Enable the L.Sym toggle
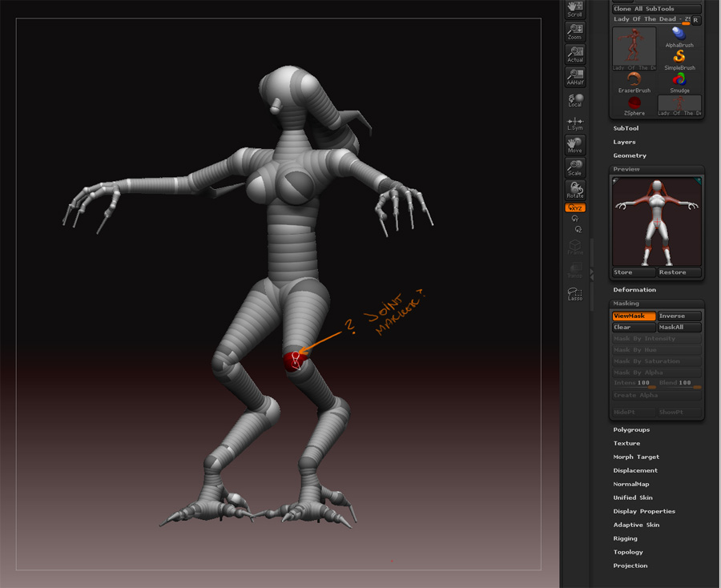Image resolution: width=721 pixels, height=588 pixels. 574,123
